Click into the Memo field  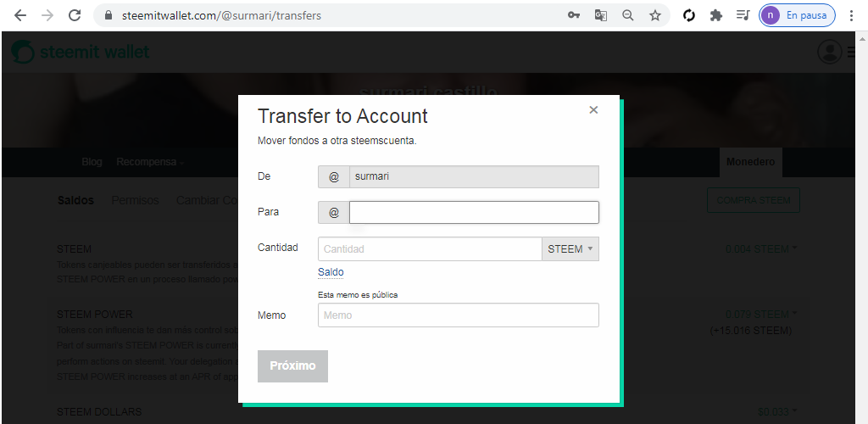tap(459, 315)
